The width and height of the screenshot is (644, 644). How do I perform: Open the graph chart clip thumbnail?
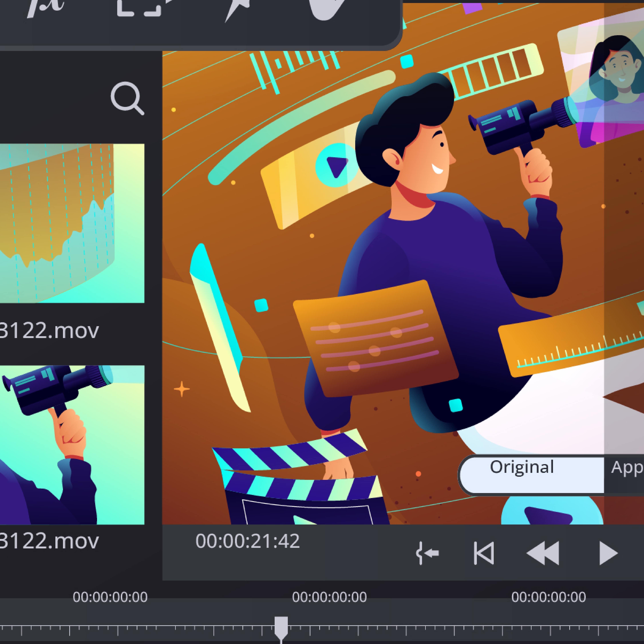click(72, 223)
